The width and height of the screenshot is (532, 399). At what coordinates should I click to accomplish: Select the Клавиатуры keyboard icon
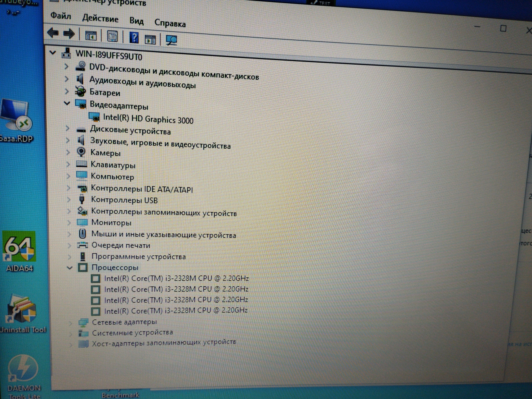(x=81, y=164)
